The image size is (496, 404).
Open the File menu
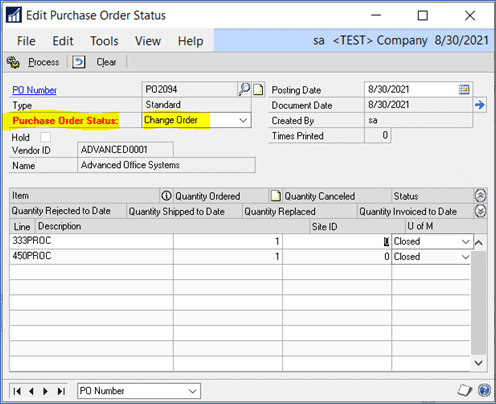click(x=26, y=41)
